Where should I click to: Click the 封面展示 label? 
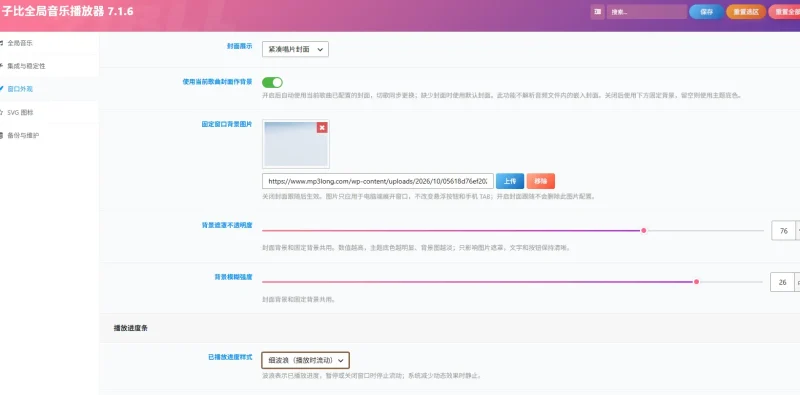(x=239, y=46)
